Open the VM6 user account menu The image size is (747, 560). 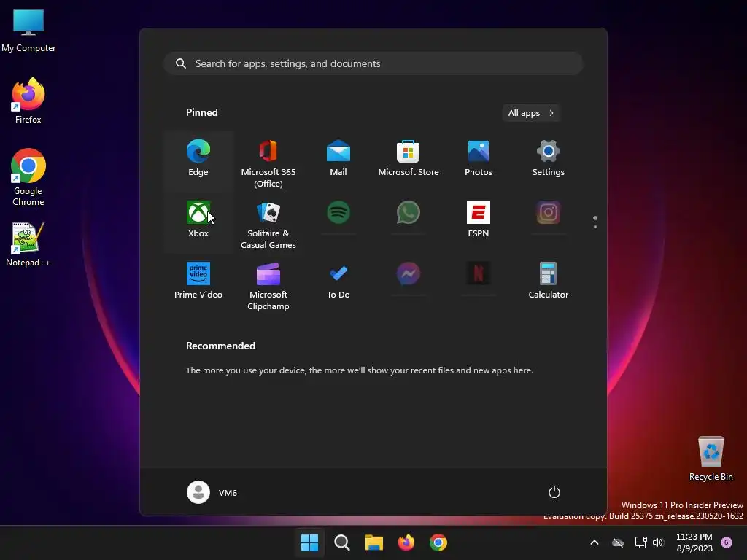(x=212, y=492)
